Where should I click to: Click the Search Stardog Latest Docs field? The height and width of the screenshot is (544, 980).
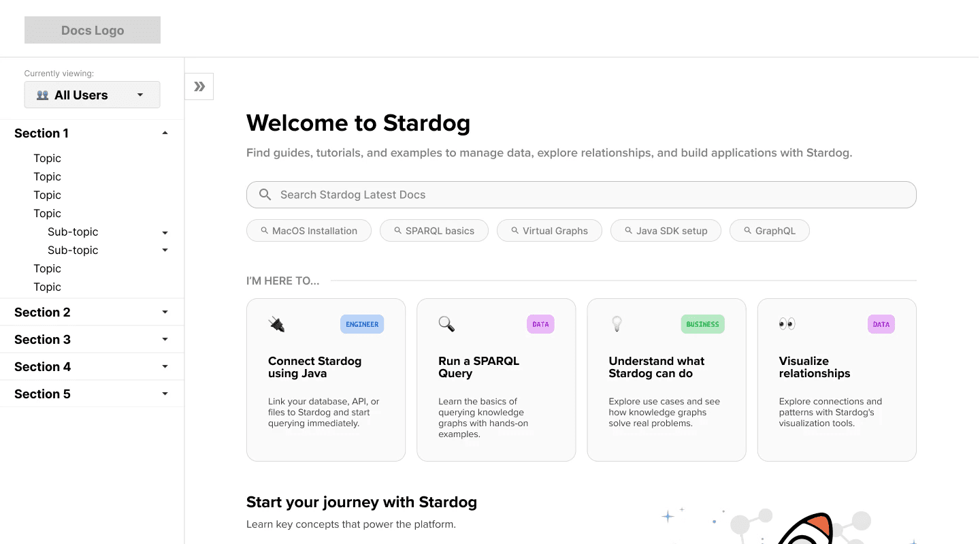(581, 195)
